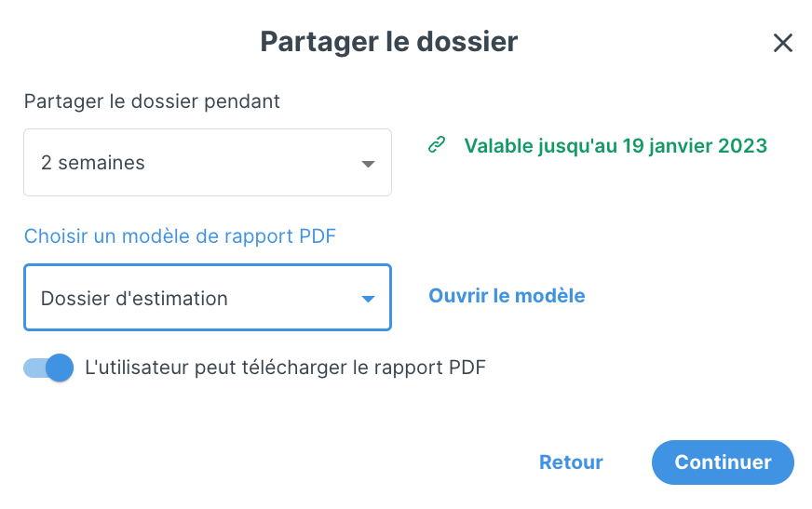The width and height of the screenshot is (812, 509).
Task: Click Choisir un modèle de rapport PDF
Action: (180, 236)
